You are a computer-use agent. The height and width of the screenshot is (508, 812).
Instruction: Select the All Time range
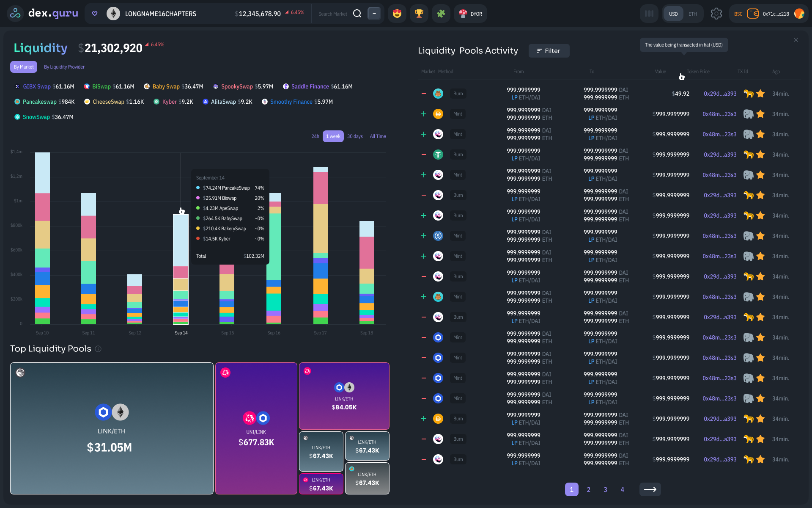click(x=378, y=136)
